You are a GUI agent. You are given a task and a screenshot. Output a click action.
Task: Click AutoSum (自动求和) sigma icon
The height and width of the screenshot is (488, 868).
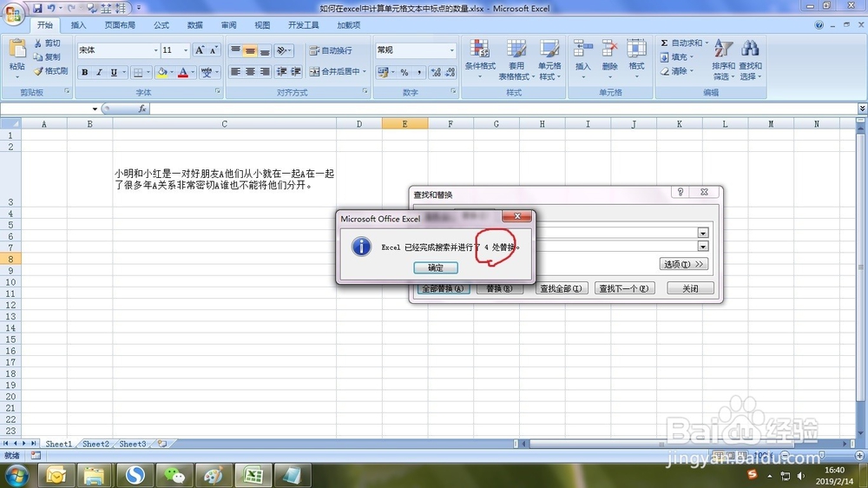pyautogui.click(x=664, y=43)
